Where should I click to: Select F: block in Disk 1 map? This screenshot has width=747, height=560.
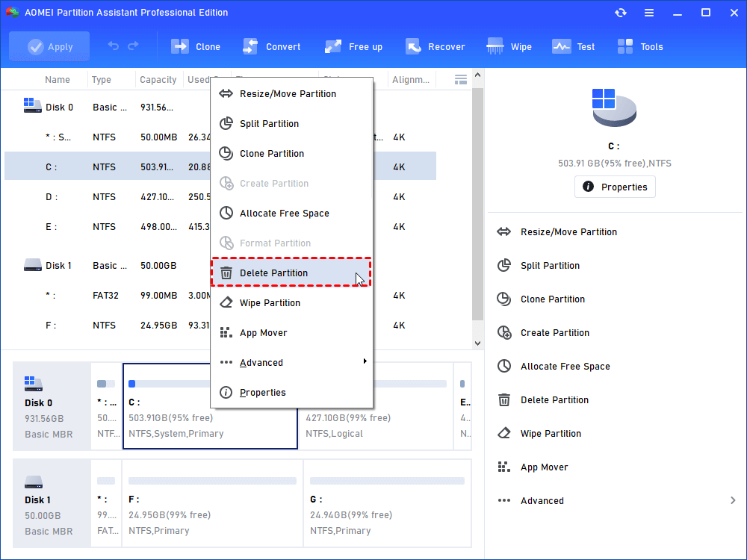pos(212,503)
